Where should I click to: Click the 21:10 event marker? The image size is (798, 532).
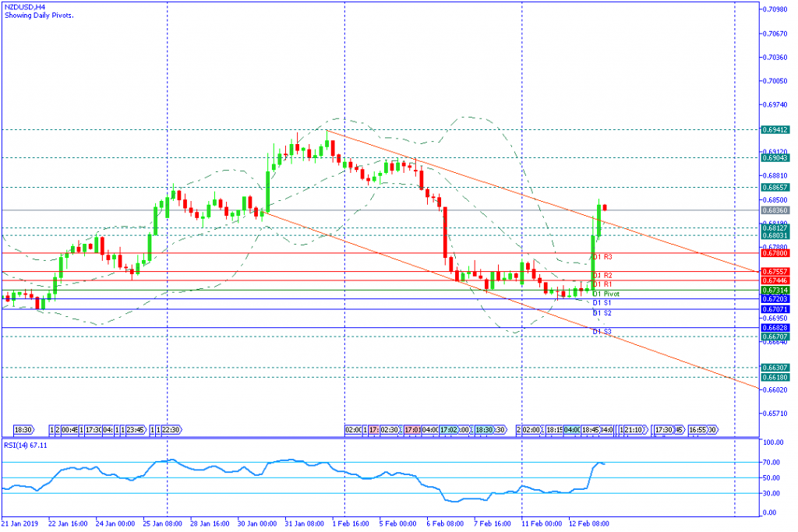coord(634,429)
